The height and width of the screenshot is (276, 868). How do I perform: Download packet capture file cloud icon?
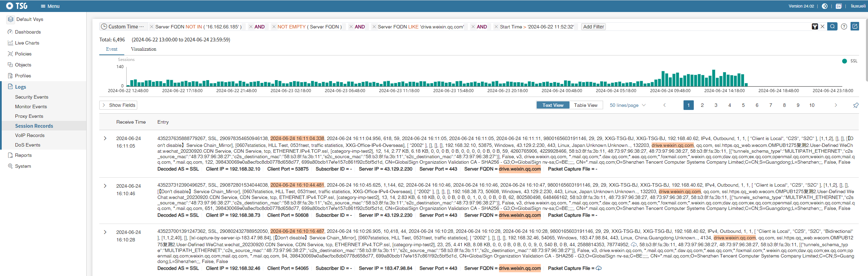599,268
